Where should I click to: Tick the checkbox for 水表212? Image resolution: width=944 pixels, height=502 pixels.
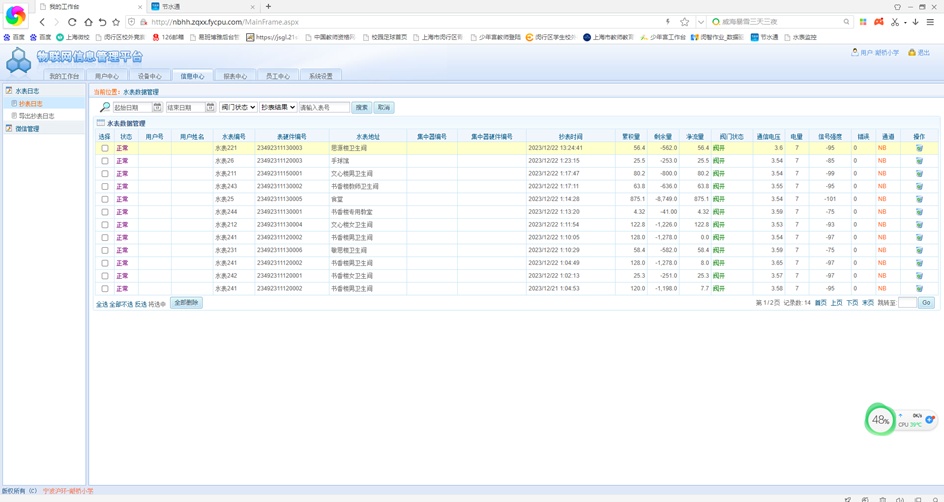[x=105, y=225]
